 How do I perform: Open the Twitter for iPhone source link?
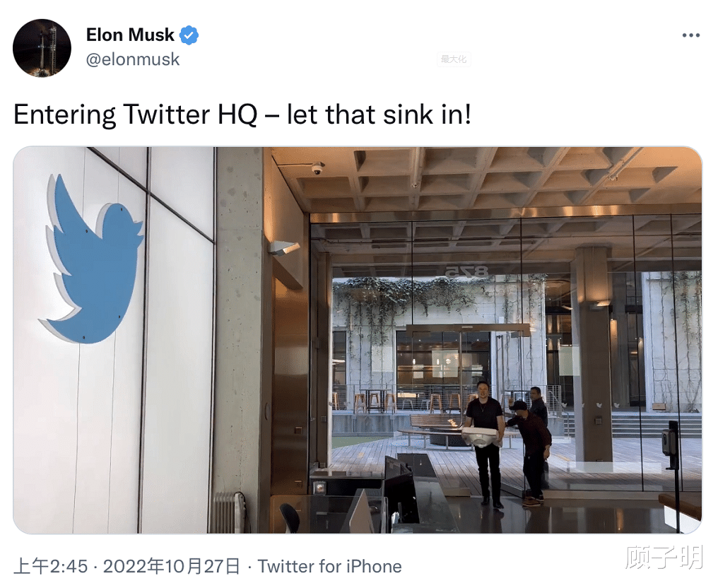pos(329,566)
